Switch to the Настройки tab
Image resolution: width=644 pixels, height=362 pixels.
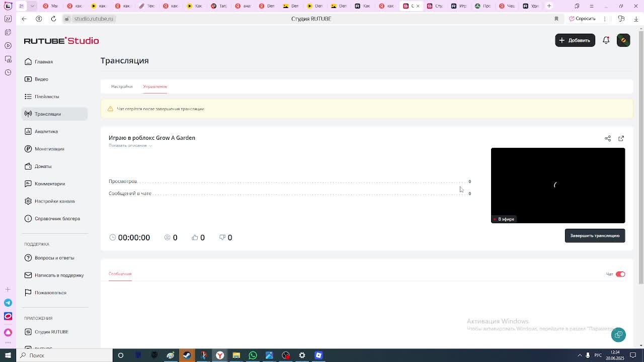pos(122,86)
